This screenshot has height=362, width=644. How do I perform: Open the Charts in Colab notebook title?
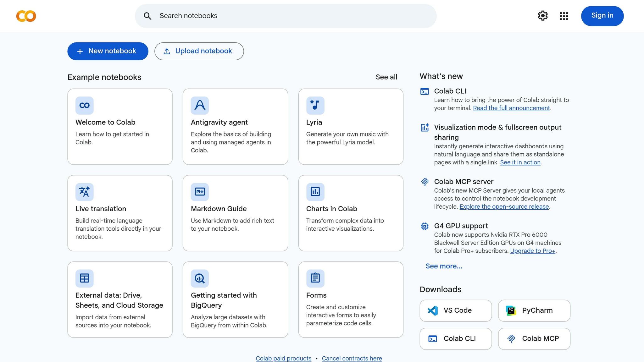(331, 209)
